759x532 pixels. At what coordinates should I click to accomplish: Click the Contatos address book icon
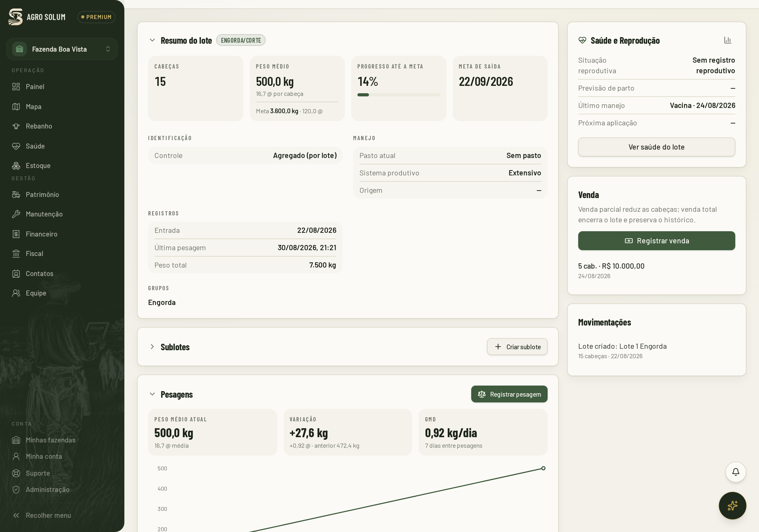pyautogui.click(x=16, y=274)
